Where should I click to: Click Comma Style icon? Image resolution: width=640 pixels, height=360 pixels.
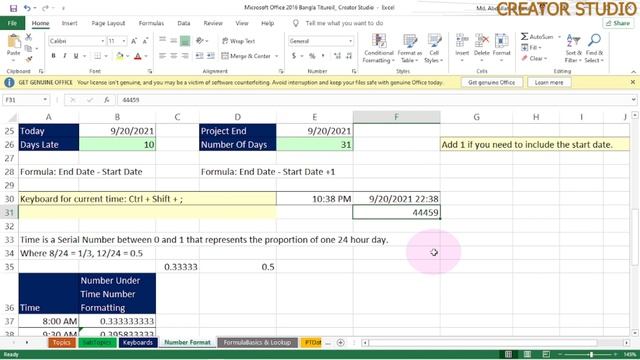click(323, 56)
